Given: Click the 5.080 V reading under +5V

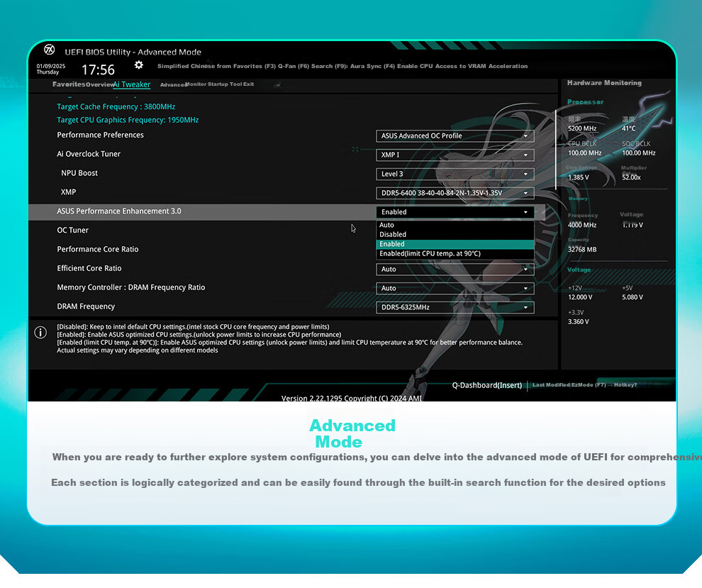Looking at the screenshot, I should coord(633,297).
